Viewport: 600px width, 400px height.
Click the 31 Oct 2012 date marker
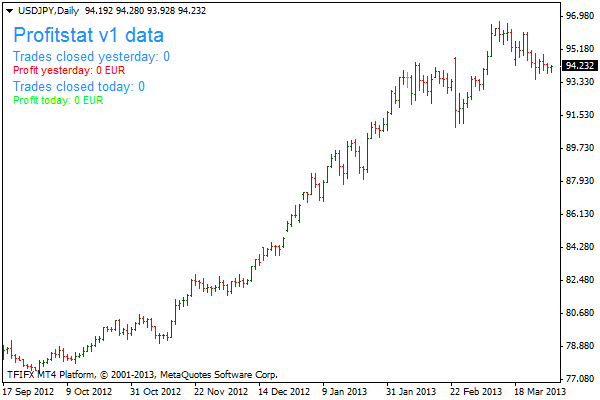tap(155, 392)
